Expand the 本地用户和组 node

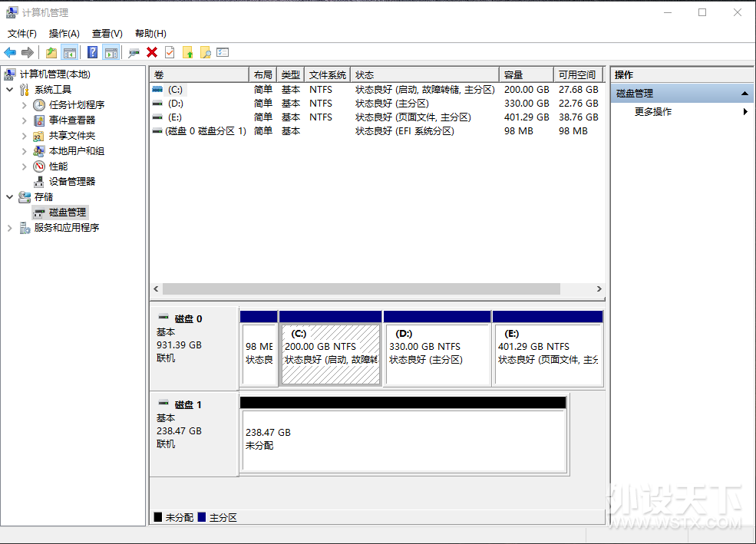pyautogui.click(x=24, y=151)
